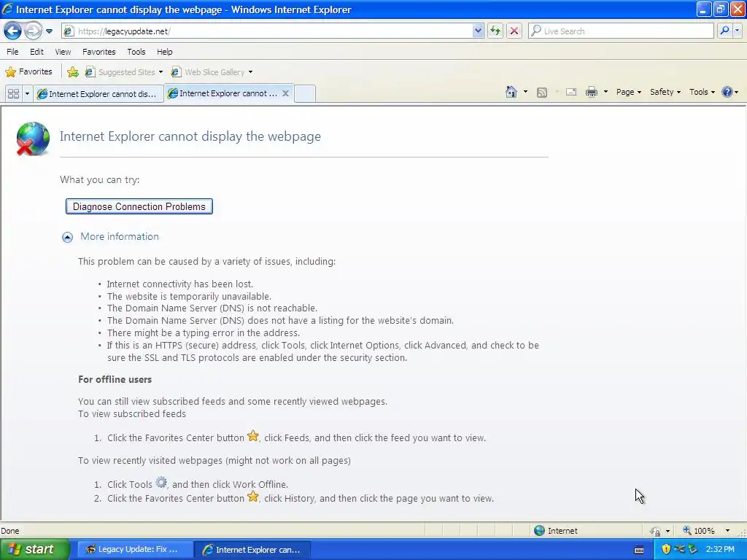Click the on-screen keyboard tray icon
The height and width of the screenshot is (560, 747).
click(639, 550)
